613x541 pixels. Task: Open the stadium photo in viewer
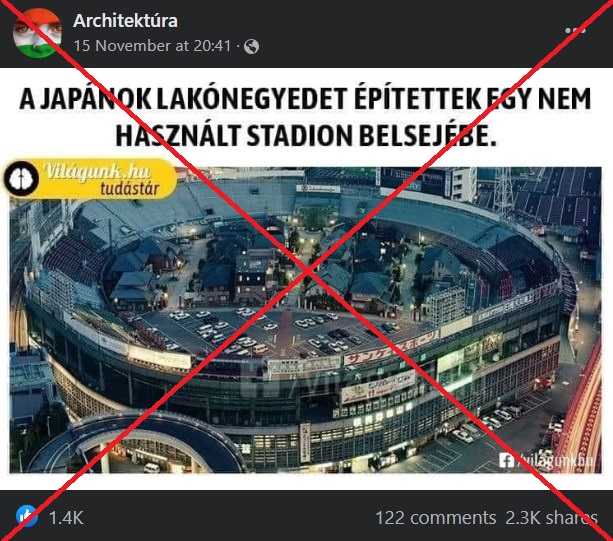[305, 320]
